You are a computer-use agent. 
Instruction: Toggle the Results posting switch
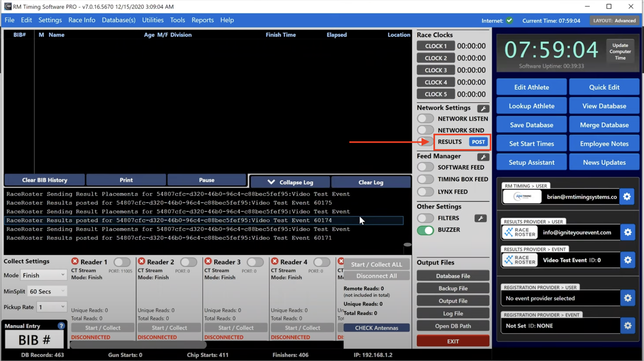425,142
